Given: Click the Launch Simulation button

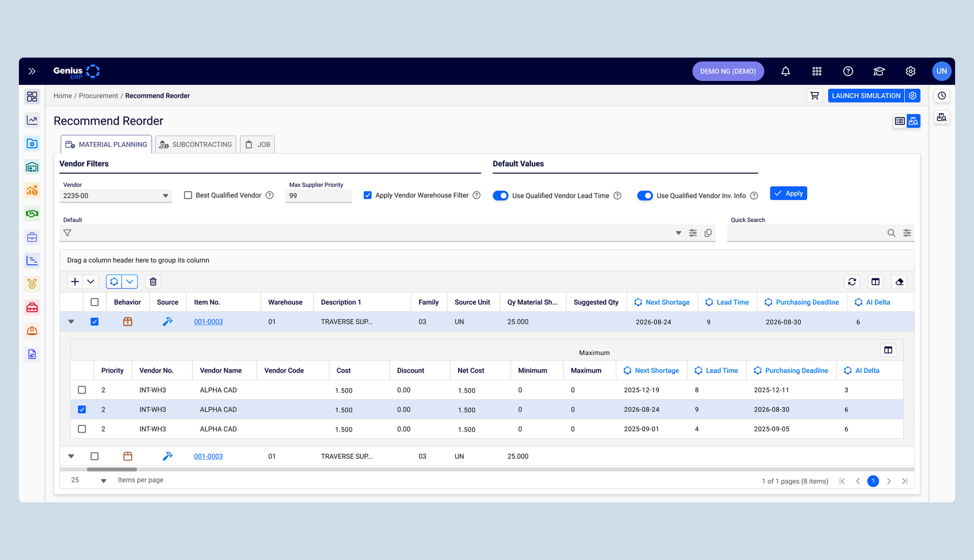Looking at the screenshot, I should (866, 96).
